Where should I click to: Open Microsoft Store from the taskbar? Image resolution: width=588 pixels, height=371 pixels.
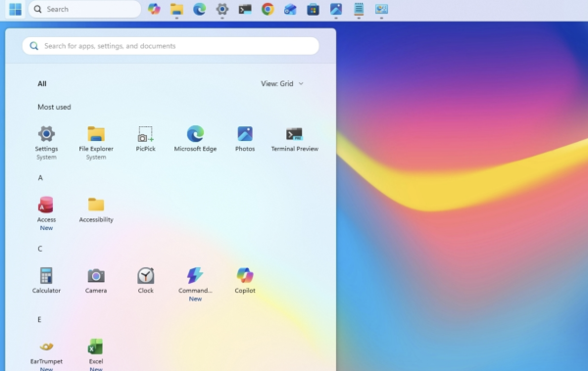[314, 9]
